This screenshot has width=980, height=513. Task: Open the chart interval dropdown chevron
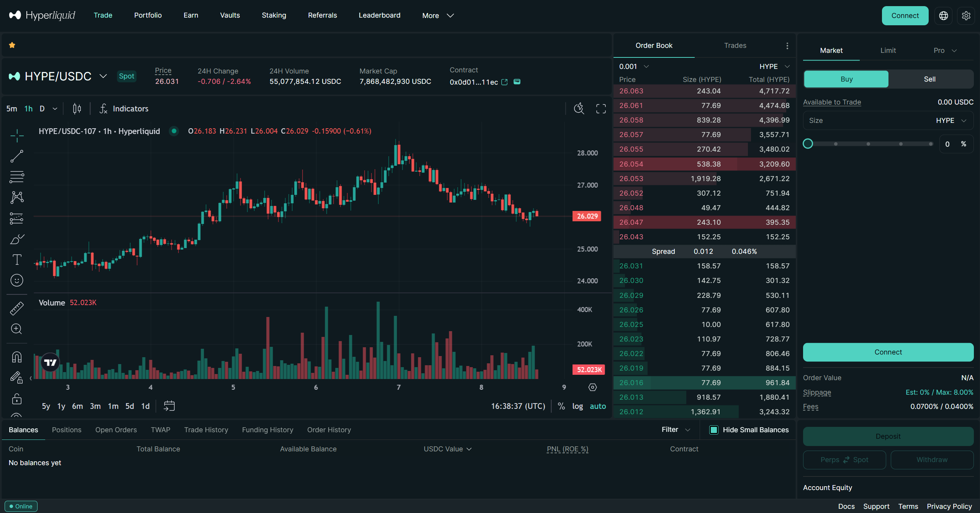click(x=55, y=109)
